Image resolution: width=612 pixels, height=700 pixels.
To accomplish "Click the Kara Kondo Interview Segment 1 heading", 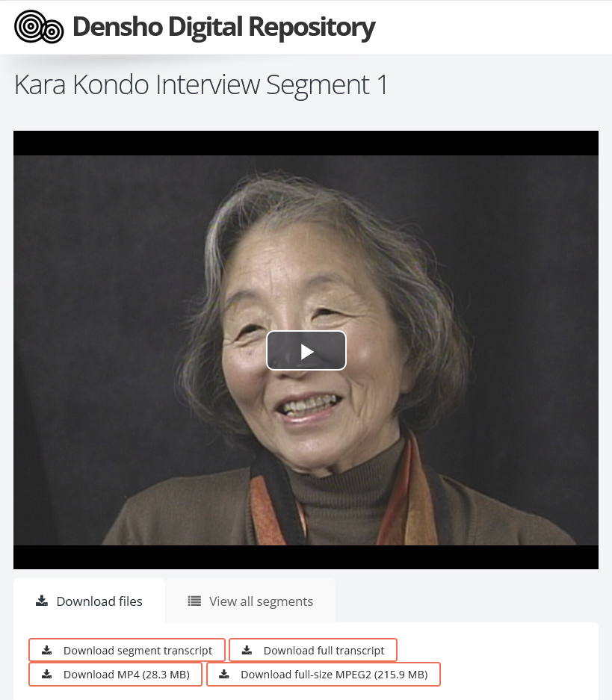I will click(x=200, y=84).
